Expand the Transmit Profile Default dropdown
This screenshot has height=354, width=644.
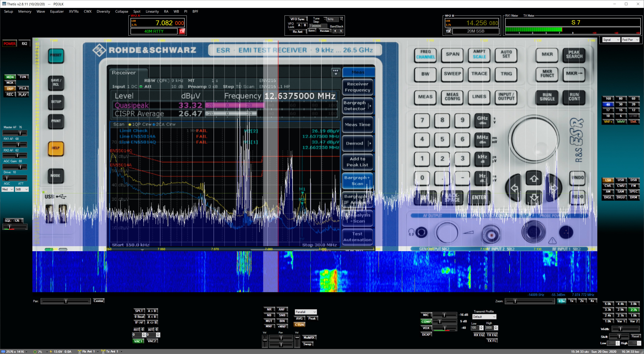point(484,317)
